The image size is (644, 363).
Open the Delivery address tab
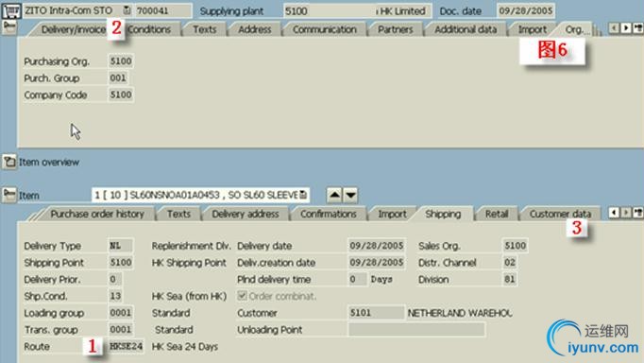click(246, 215)
